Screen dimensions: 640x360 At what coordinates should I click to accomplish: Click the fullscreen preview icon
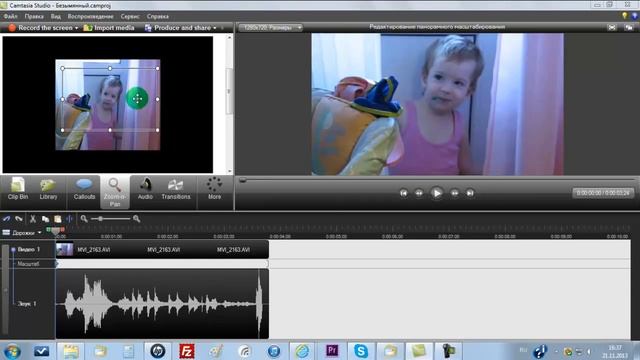tap(611, 27)
